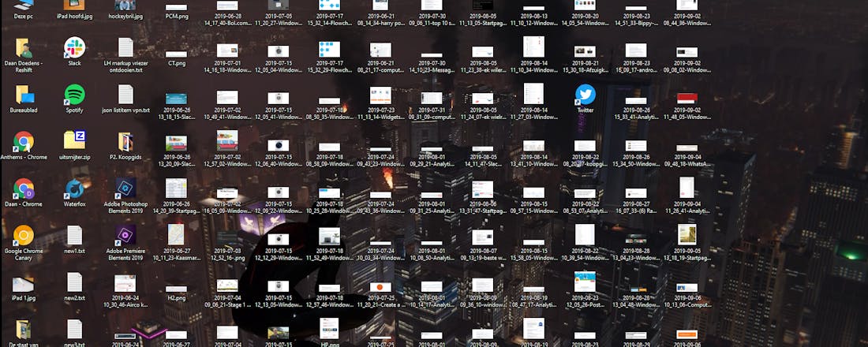Select the P2. Koopgids folder
Viewport: 868px width, 347px height.
[125, 142]
